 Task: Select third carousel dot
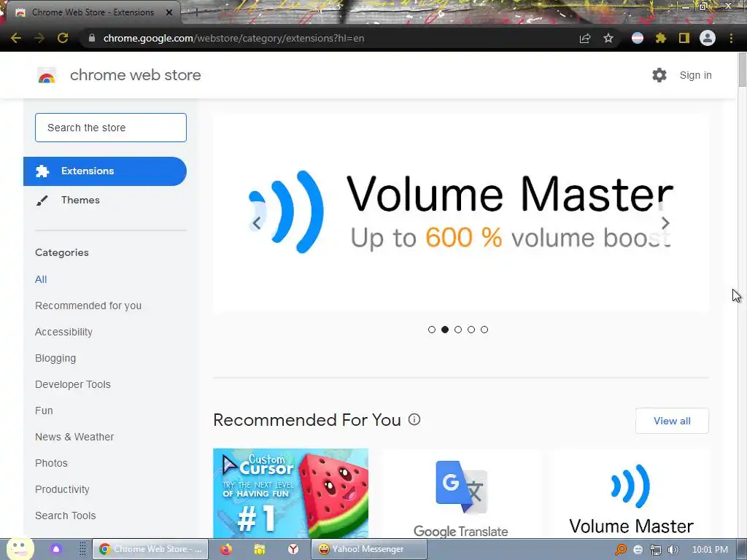point(458,330)
